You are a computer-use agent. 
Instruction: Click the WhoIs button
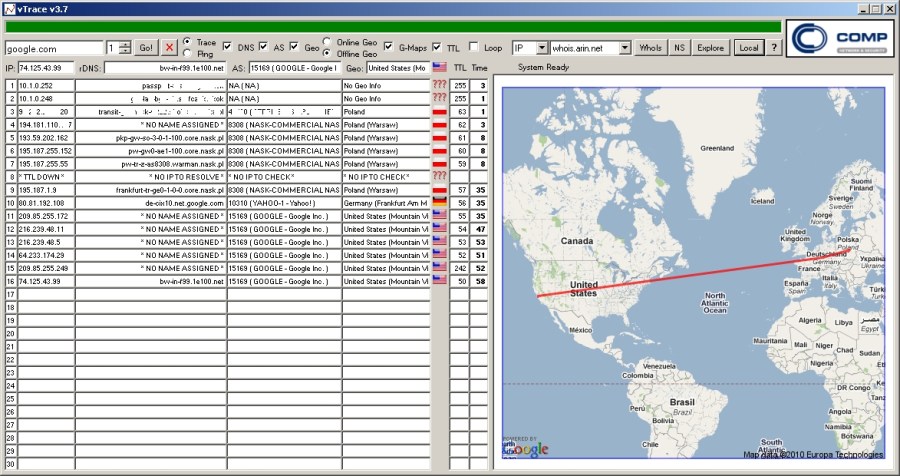pos(650,48)
